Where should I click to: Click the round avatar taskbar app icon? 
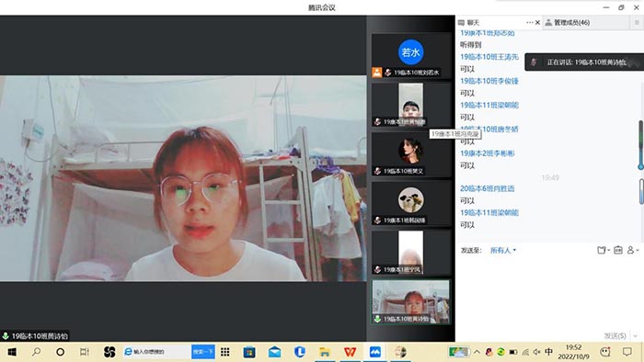point(400,352)
